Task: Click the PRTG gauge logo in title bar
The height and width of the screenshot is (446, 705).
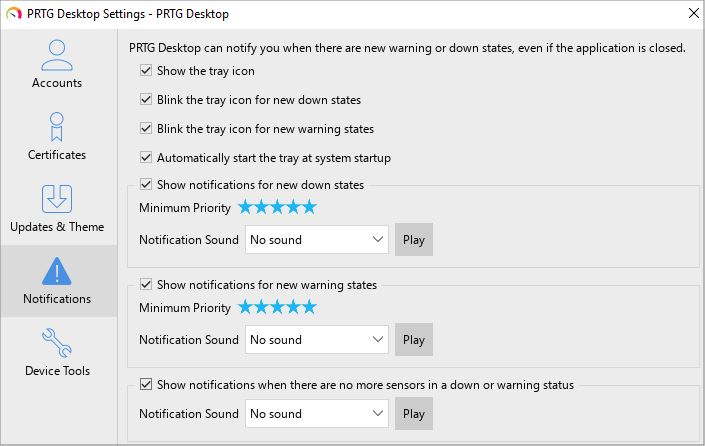Action: pyautogui.click(x=14, y=14)
